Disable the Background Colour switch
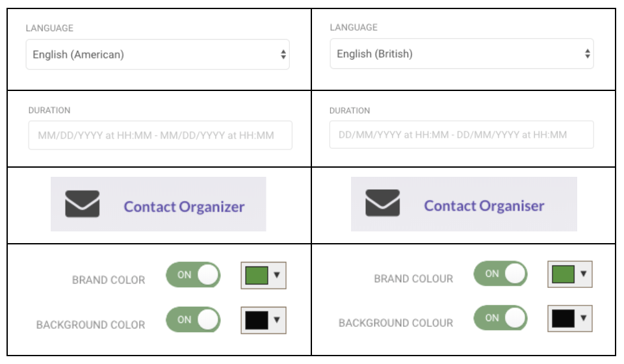The height and width of the screenshot is (364, 624). (x=500, y=318)
